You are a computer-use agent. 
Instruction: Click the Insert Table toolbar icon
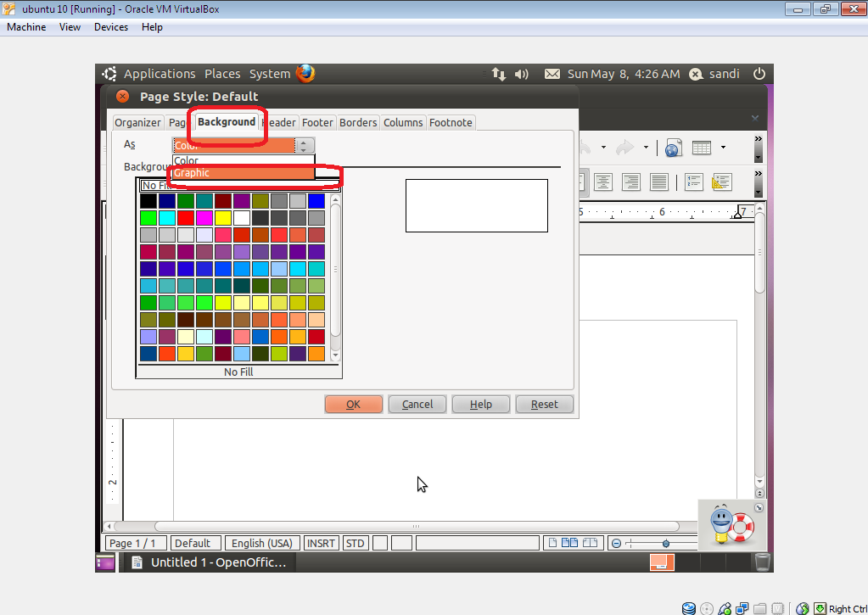[702, 148]
